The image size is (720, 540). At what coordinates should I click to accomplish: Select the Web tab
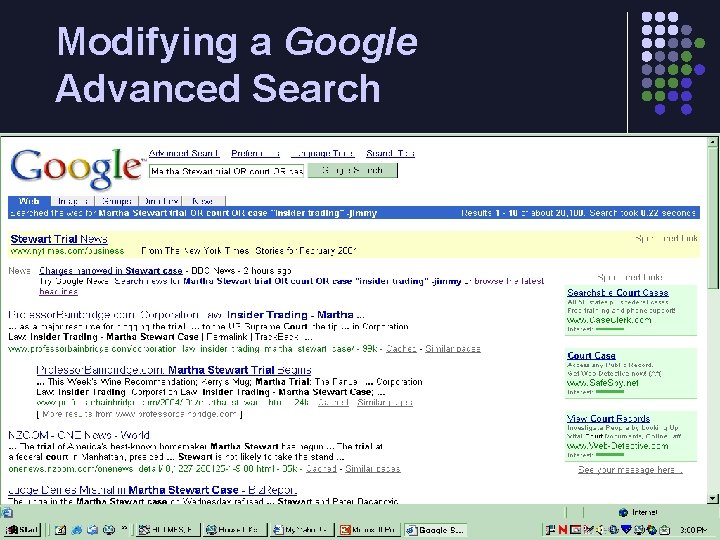(29, 201)
